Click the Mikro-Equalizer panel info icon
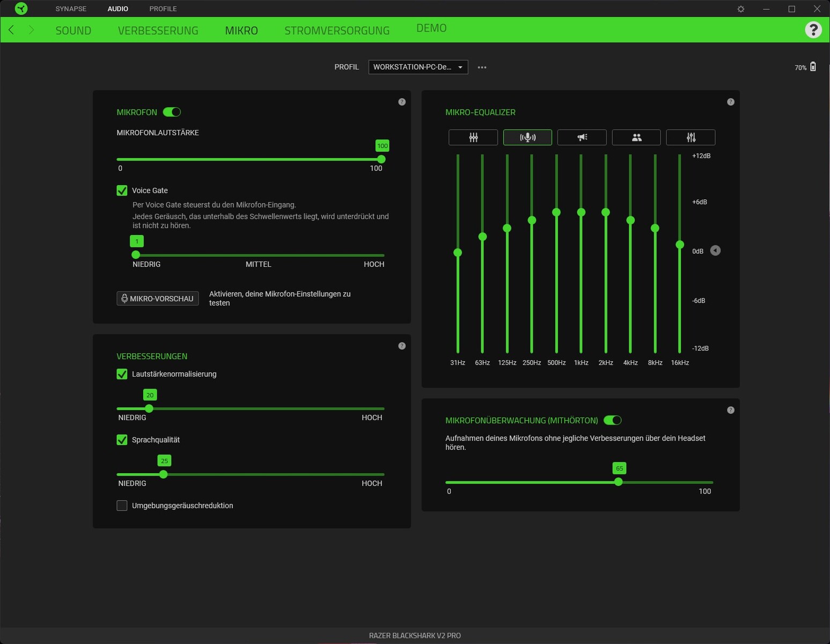Screen dimensions: 830x644 click(730, 102)
